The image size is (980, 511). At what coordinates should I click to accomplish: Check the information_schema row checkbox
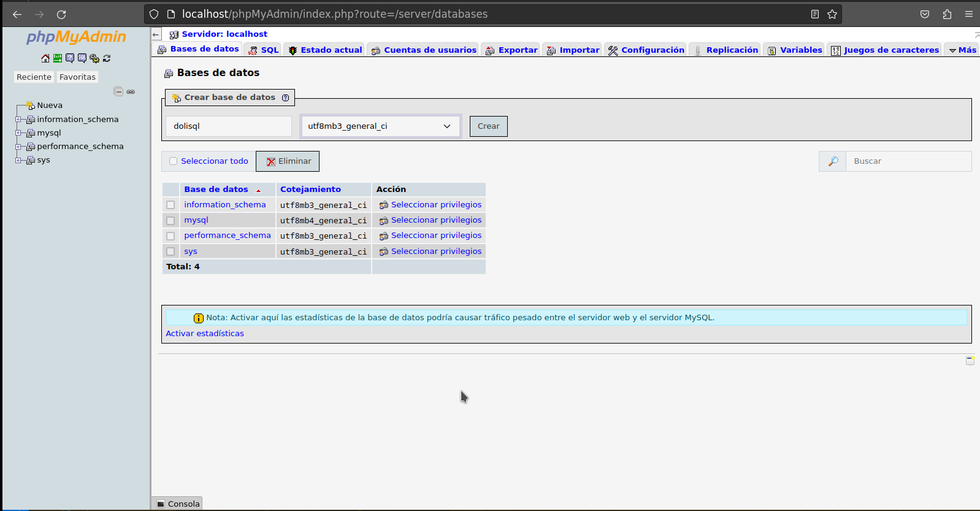[x=170, y=205]
